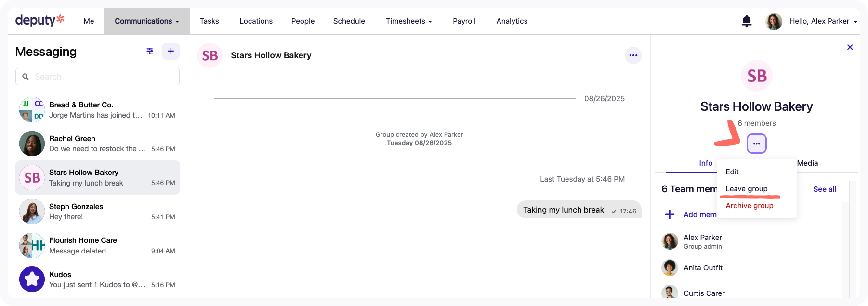
Task: Open the Rachel Green conversation
Action: [x=97, y=144]
